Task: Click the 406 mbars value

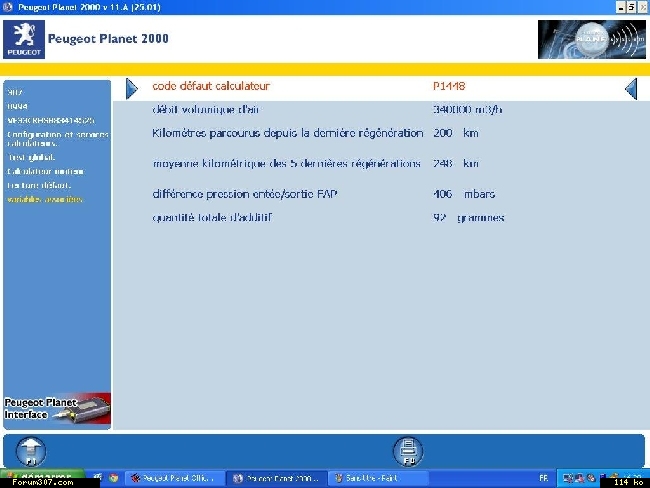Action: point(464,194)
